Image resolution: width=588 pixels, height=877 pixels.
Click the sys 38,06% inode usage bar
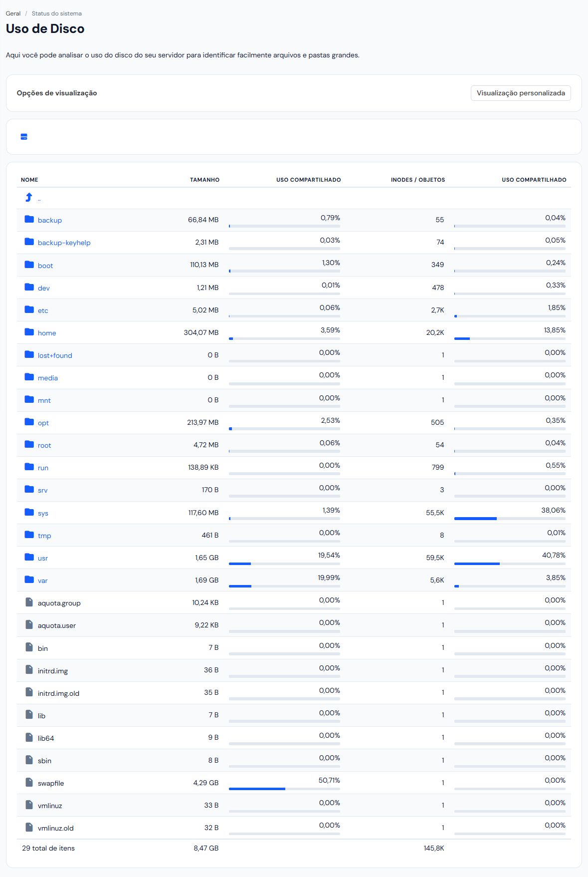tap(510, 519)
